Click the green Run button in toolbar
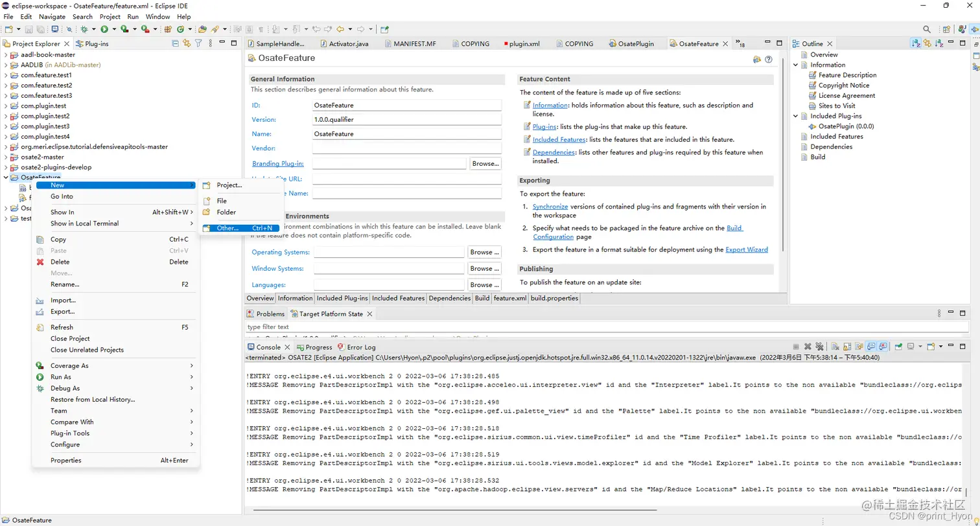The height and width of the screenshot is (526, 980). point(104,29)
